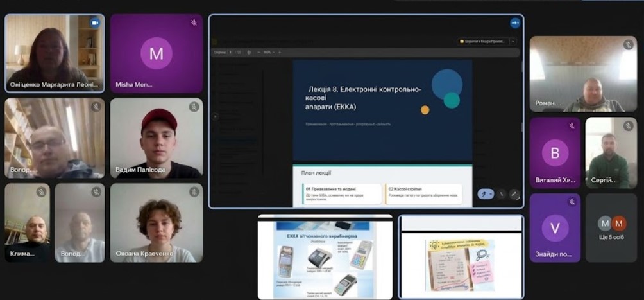644x300 pixels.
Task: Click the muted mic icon on Вадим Палієода's tile
Action: 194,107
